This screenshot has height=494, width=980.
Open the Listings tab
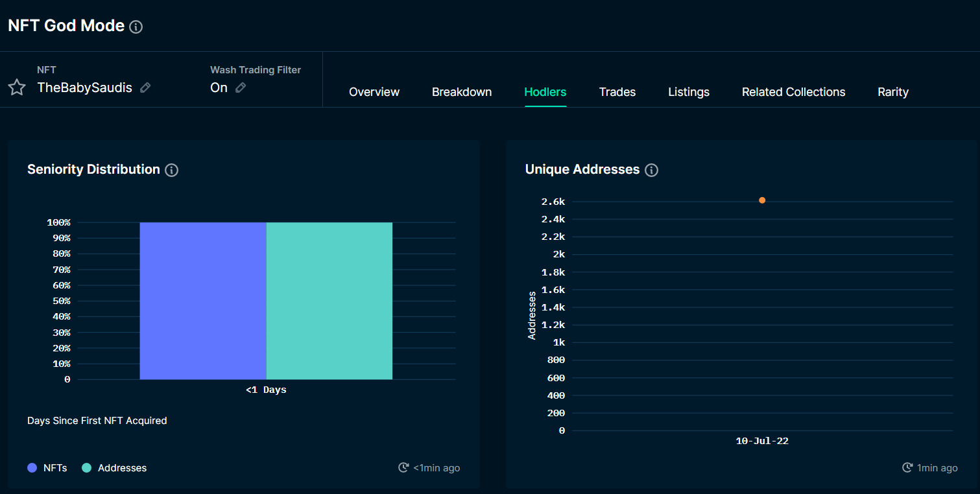click(x=689, y=92)
